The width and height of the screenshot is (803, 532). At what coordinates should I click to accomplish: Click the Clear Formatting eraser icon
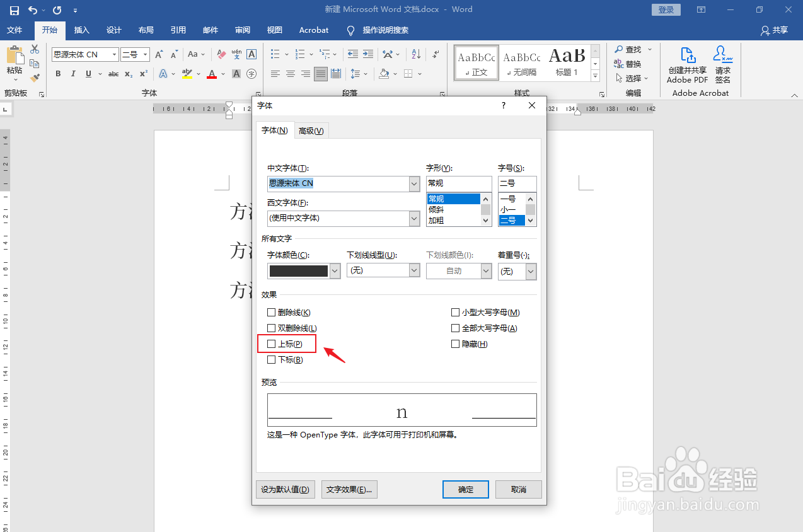tap(221, 55)
